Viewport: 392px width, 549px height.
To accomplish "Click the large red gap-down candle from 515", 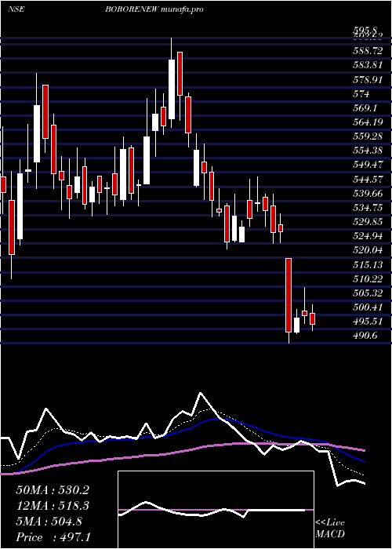I will point(289,295).
